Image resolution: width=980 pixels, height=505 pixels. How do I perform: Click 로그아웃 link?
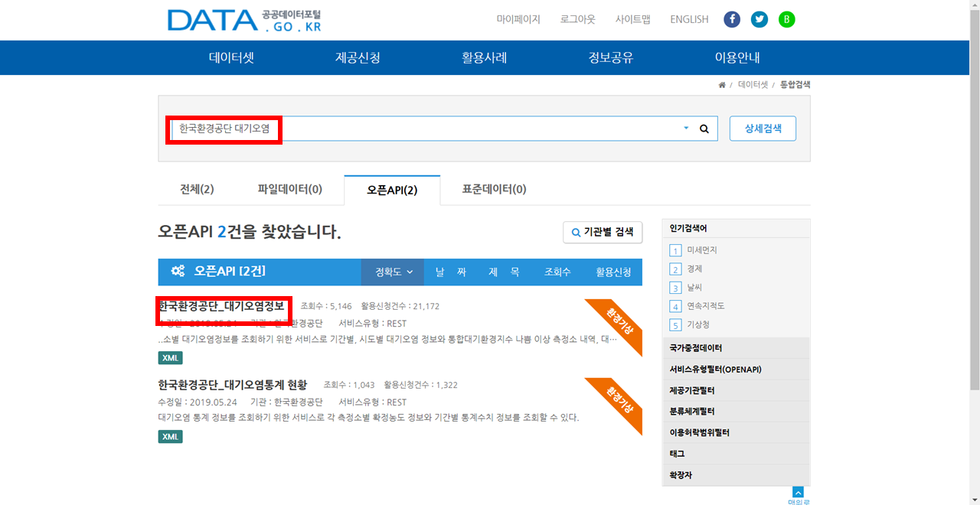point(578,19)
